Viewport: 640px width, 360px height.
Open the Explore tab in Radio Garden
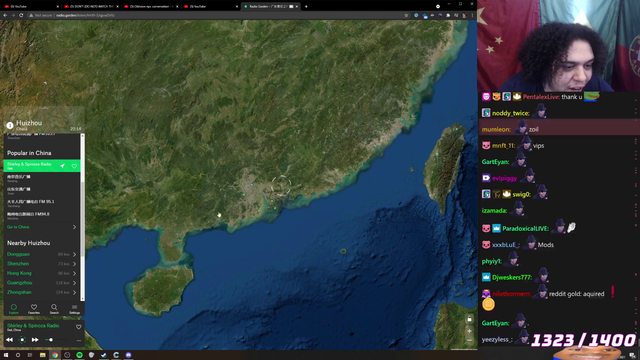(13, 309)
